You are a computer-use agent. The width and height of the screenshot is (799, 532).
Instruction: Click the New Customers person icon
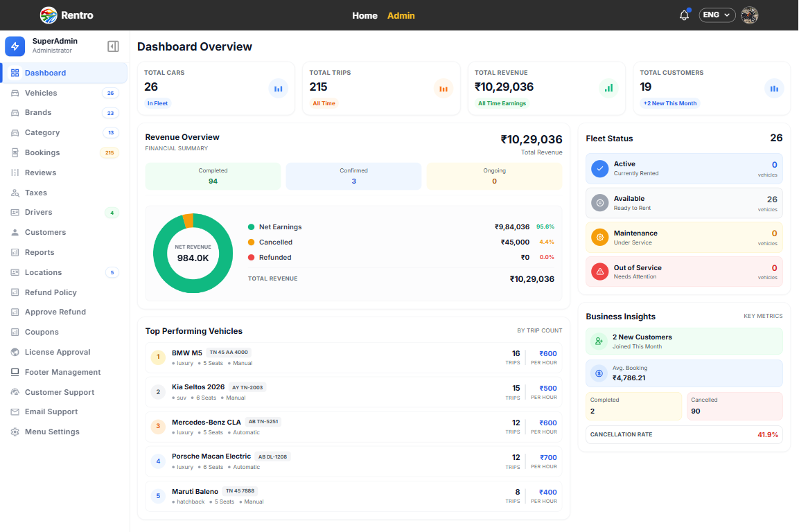tap(599, 342)
